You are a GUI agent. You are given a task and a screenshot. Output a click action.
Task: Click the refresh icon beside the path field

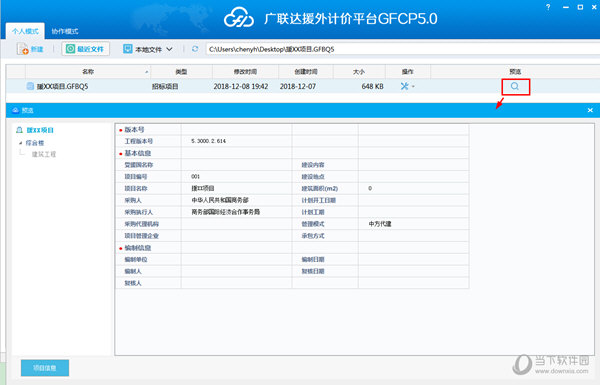click(x=195, y=49)
